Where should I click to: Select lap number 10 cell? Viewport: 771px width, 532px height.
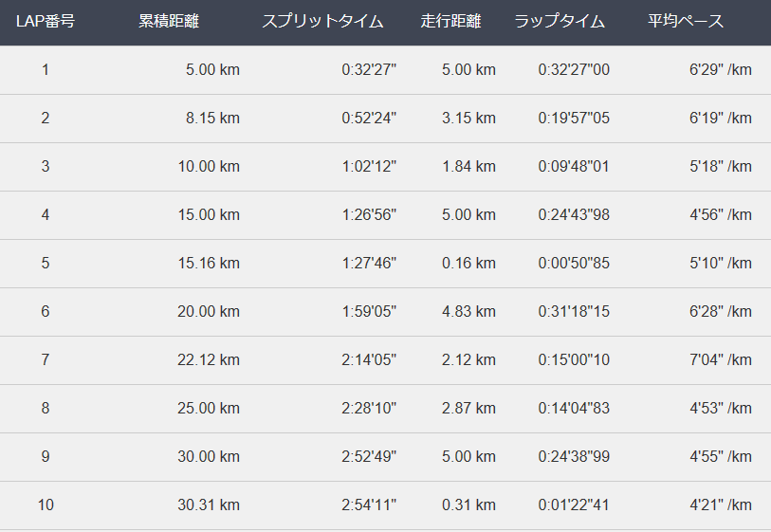point(46,504)
